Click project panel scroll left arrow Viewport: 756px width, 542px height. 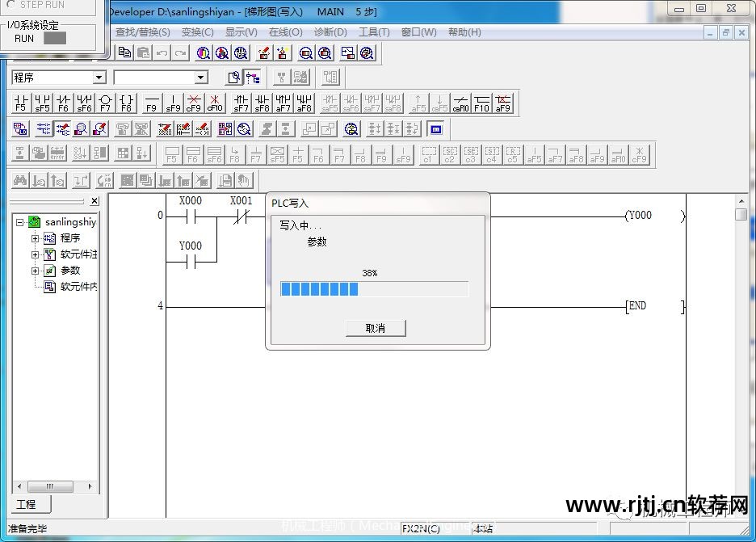[x=19, y=486]
